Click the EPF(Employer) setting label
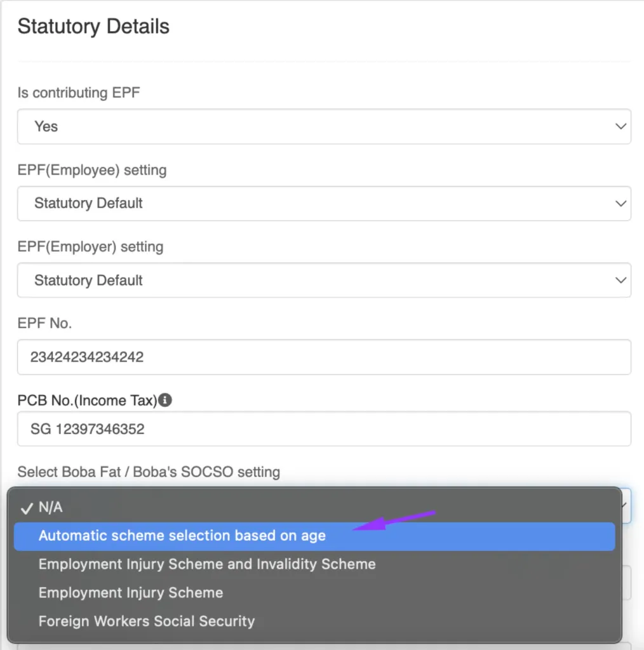 pos(90,246)
